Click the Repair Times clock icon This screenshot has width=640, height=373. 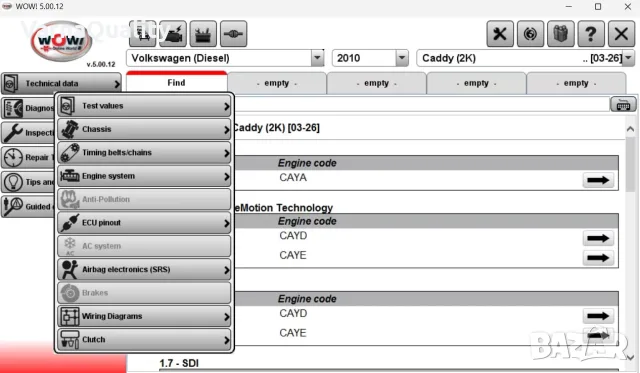click(x=13, y=158)
